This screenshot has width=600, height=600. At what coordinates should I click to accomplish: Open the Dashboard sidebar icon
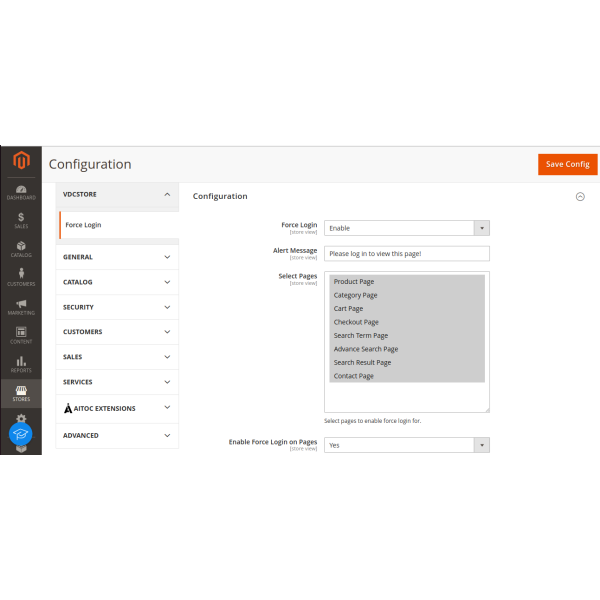click(x=21, y=192)
